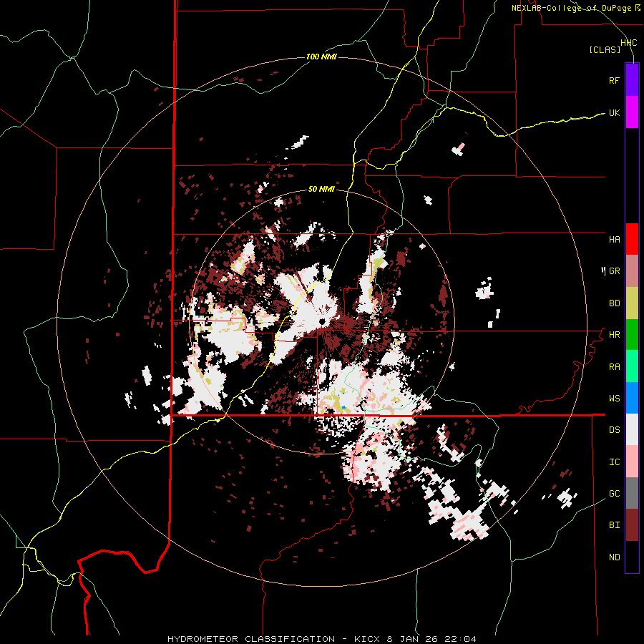The height and width of the screenshot is (644, 644).
Task: Click the HA red legend swatch
Action: [632, 239]
